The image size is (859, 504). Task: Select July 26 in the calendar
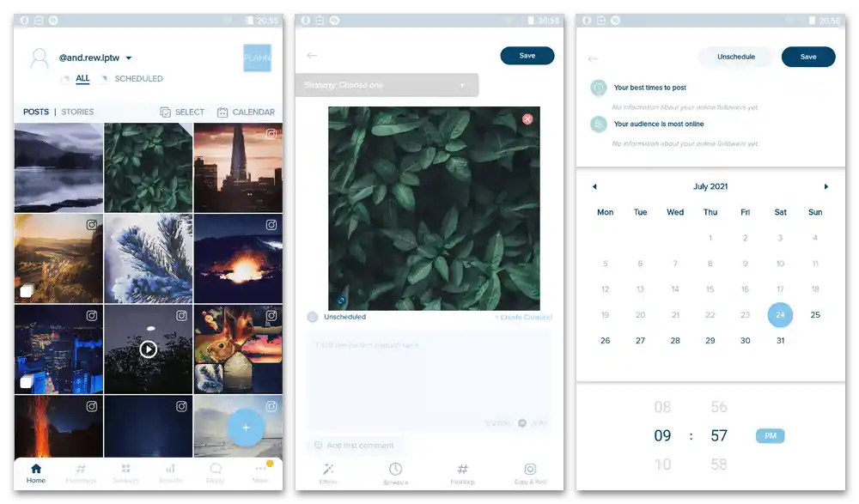click(x=606, y=341)
